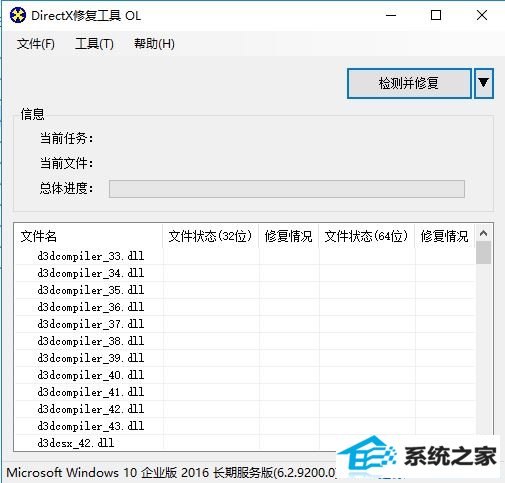
Task: Open the 文件(F) menu
Action: point(36,44)
